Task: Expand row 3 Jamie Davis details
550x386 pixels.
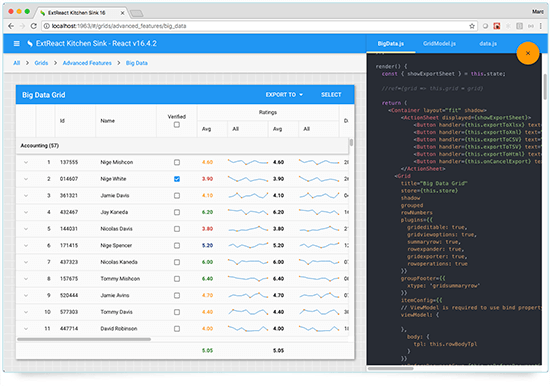Action: click(x=26, y=196)
